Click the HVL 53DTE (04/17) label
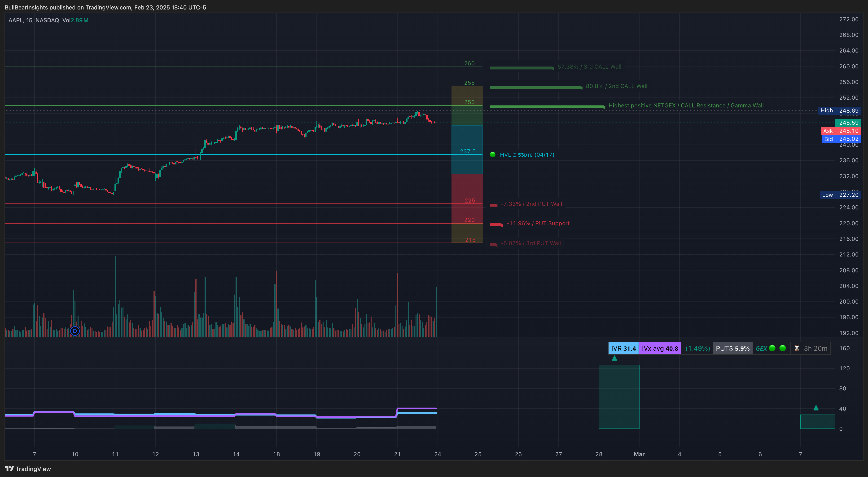The image size is (868, 477). point(527,155)
